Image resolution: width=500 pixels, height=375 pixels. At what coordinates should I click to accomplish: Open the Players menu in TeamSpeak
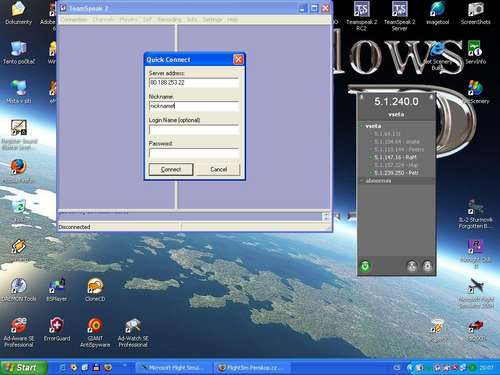click(x=128, y=20)
